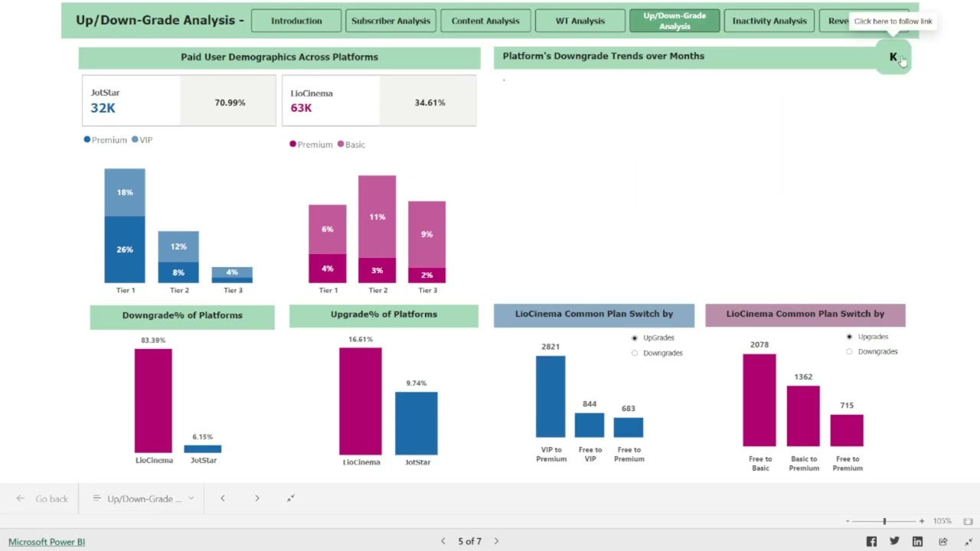Click previous arrow in navigation toolbar

click(223, 498)
